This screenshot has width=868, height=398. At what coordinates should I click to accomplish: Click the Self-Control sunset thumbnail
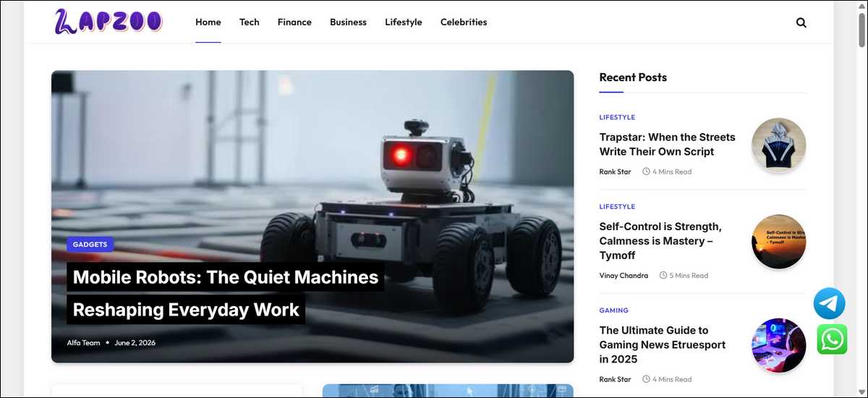point(778,242)
